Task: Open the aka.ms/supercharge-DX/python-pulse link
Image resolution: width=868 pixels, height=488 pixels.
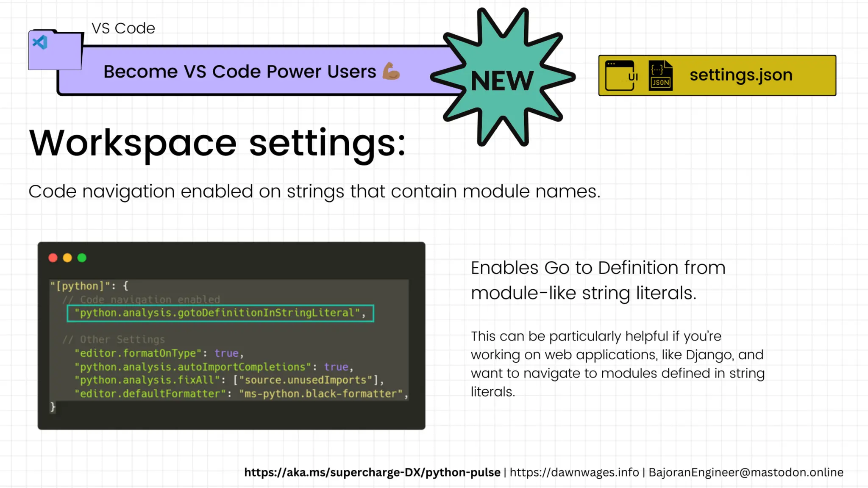Action: [372, 472]
